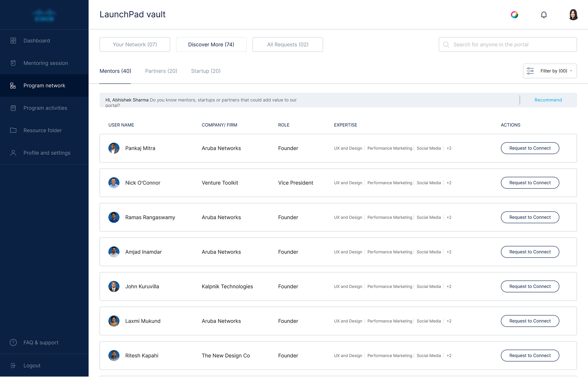Screen dimensions: 588x377
Task: Click the name Nick O'Connor
Action: [143, 183]
